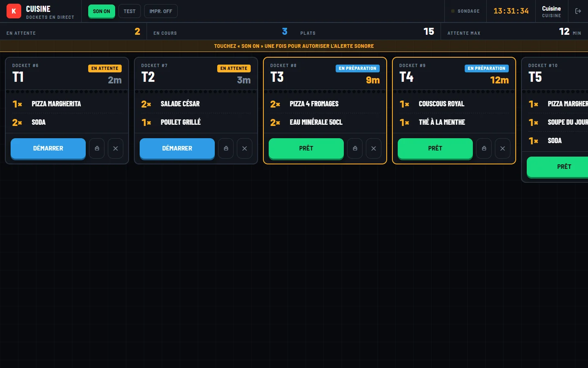
Task: Select the COUSCOUS ROYAL item
Action: coord(454,104)
